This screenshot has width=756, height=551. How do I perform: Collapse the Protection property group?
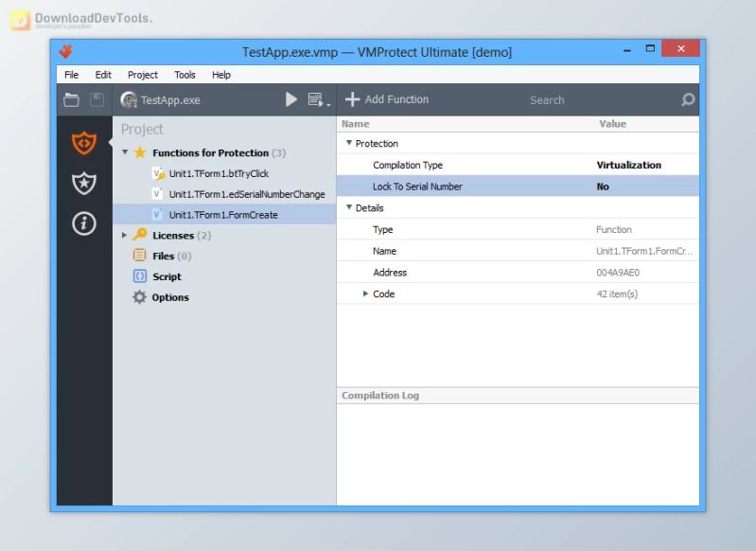click(x=348, y=143)
